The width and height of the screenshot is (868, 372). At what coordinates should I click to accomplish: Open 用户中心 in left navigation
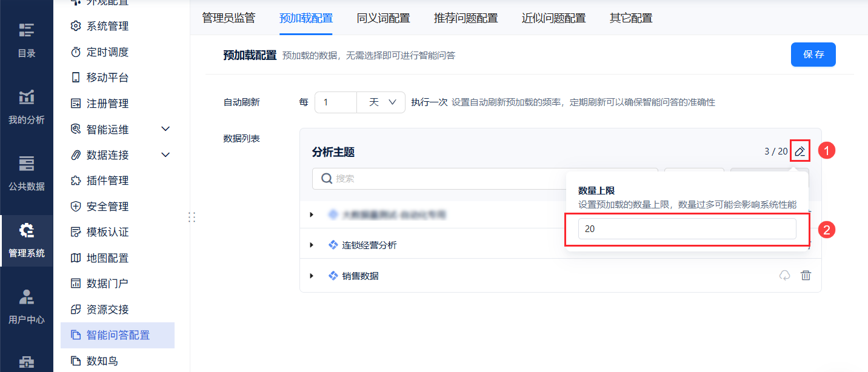click(x=26, y=307)
